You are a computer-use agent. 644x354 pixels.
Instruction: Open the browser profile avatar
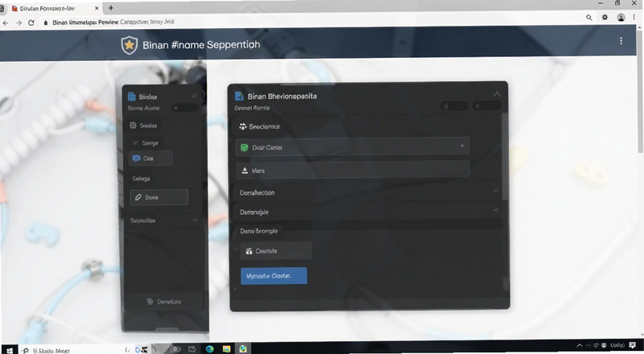coord(621,17)
